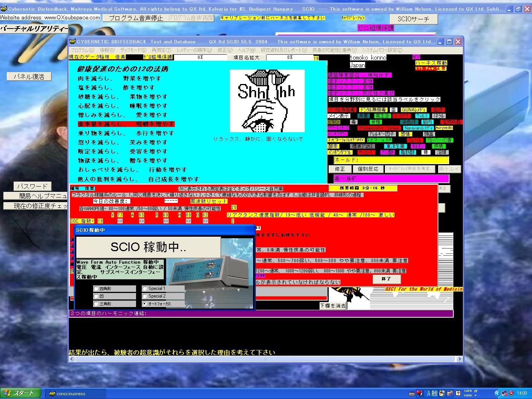
Task: Open the サップモード(S) menu
Action: [133, 50]
